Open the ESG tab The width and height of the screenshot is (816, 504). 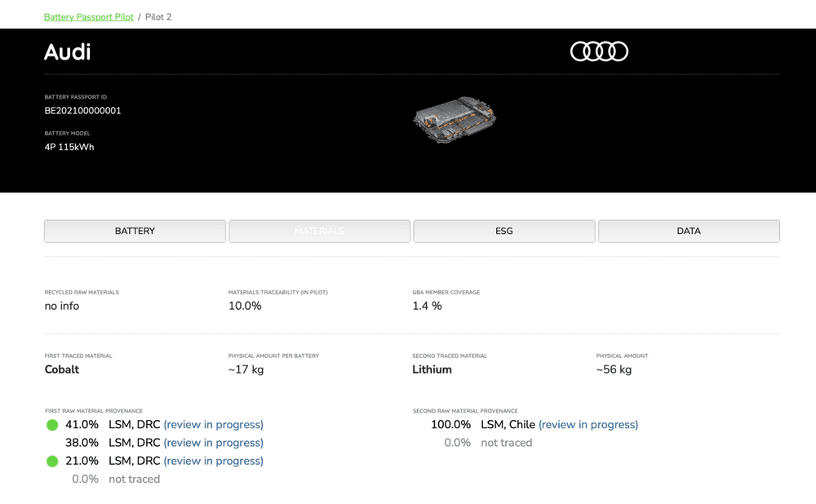pyautogui.click(x=504, y=231)
